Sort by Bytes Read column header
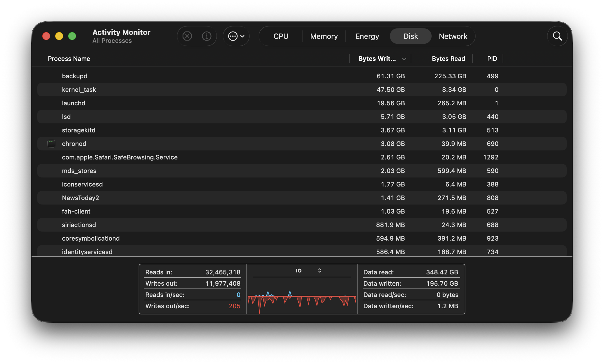The width and height of the screenshot is (604, 364). coord(448,59)
